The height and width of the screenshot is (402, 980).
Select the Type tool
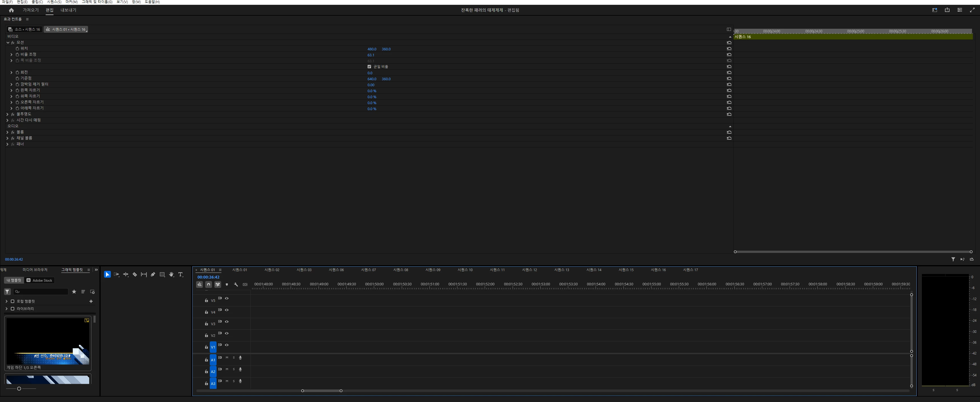pyautogui.click(x=181, y=274)
